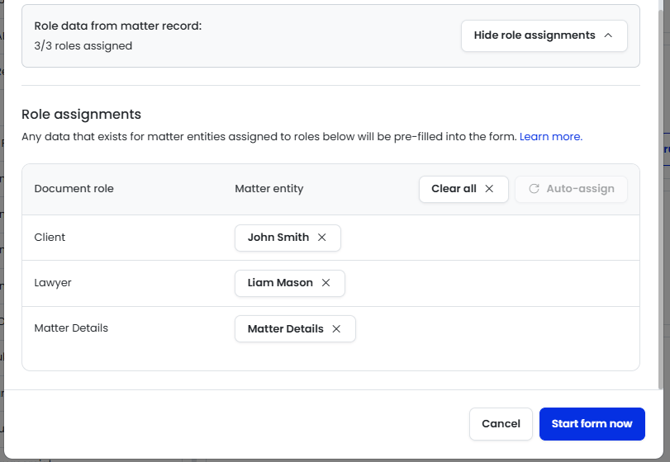Click the Lawyer role row label

click(53, 283)
